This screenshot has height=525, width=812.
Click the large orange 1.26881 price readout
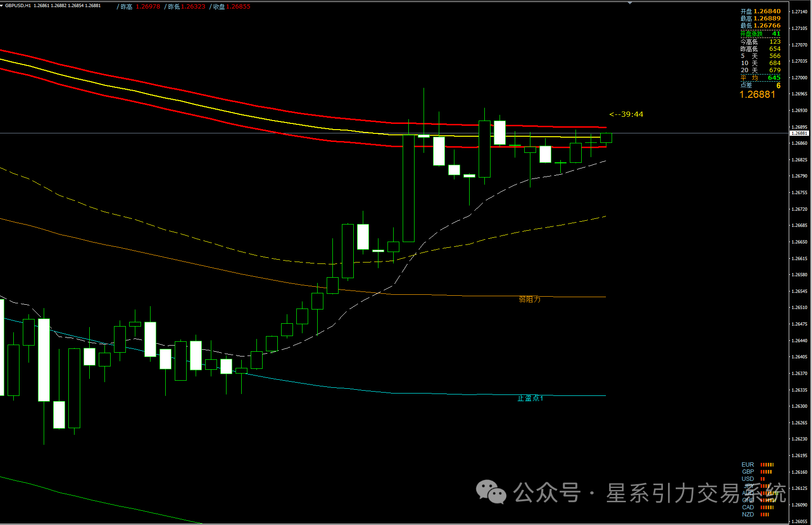coord(757,94)
